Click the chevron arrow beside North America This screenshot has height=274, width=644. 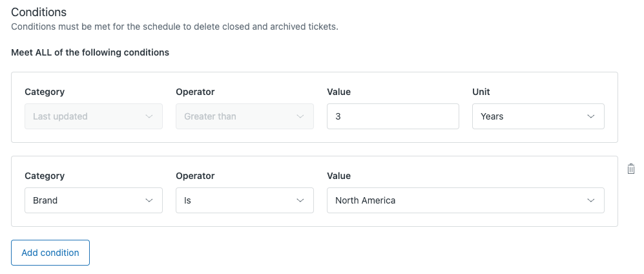pos(590,200)
